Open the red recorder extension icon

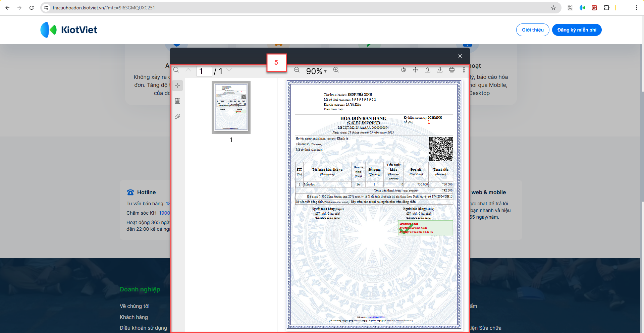click(x=594, y=8)
